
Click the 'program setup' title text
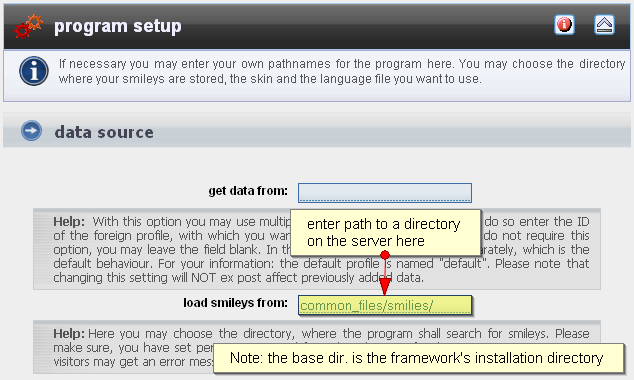pyautogui.click(x=118, y=26)
